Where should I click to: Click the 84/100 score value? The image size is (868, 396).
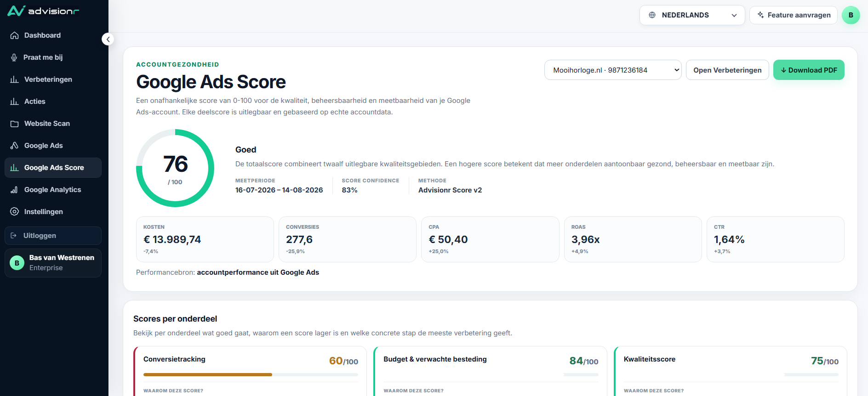click(584, 361)
